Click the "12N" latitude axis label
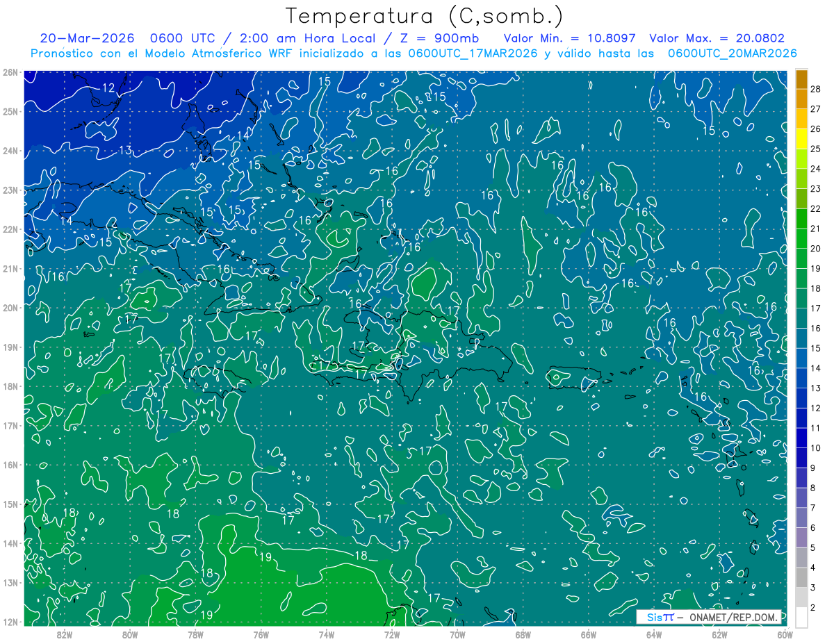Viewport: 834px width, 644px height. click(10, 622)
